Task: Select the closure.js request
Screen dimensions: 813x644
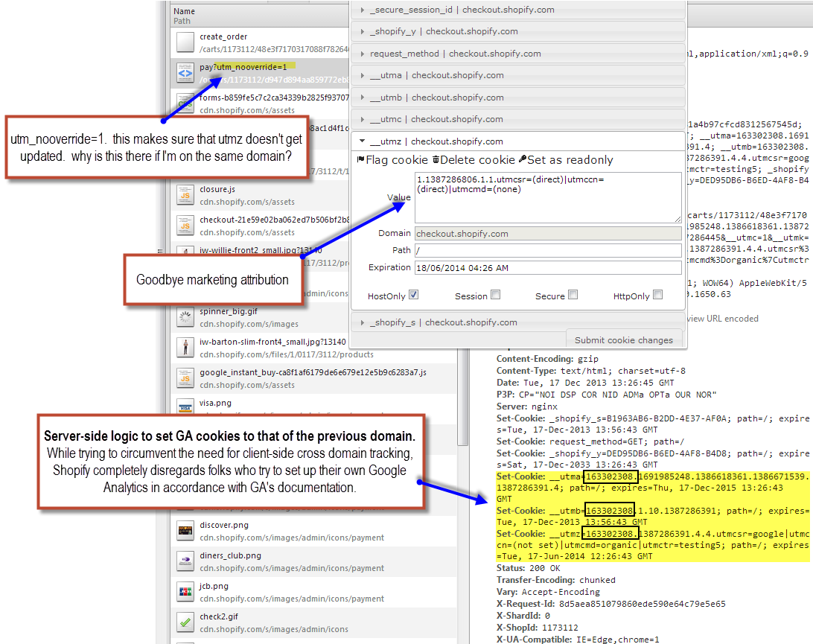Action: pos(261,196)
